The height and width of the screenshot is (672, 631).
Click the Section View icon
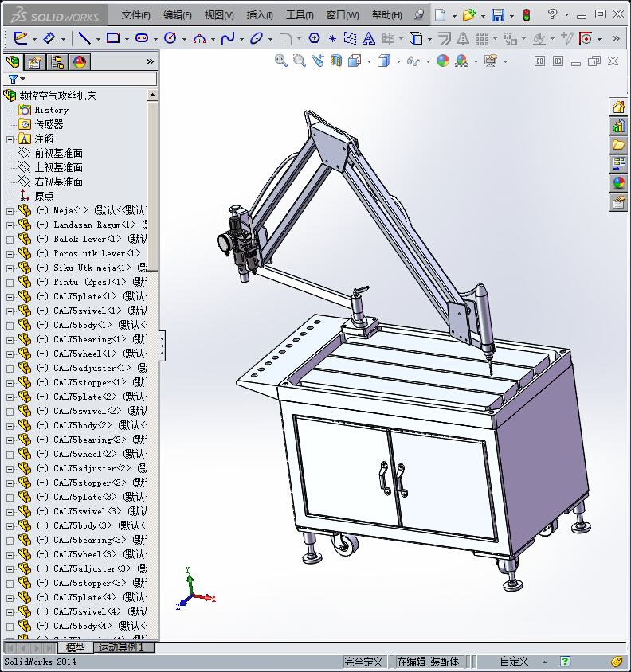(x=336, y=61)
